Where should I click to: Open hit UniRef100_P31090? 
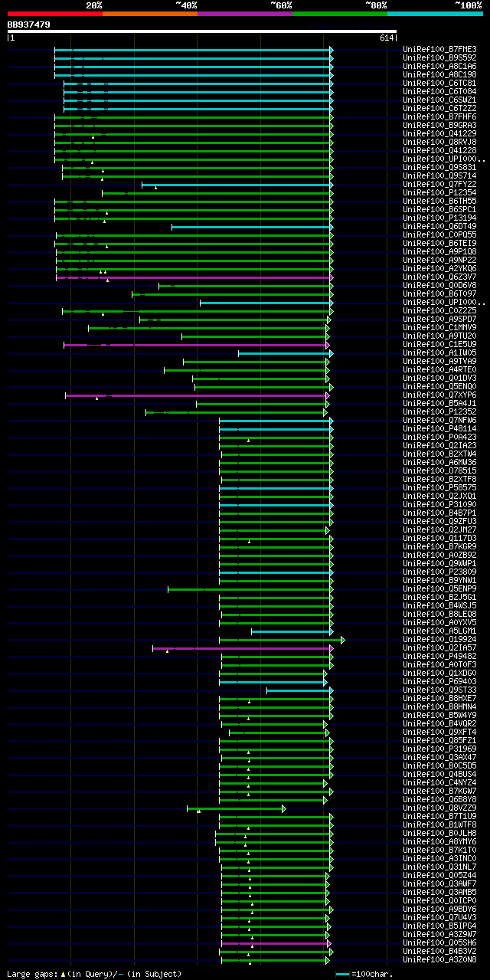[x=439, y=505]
